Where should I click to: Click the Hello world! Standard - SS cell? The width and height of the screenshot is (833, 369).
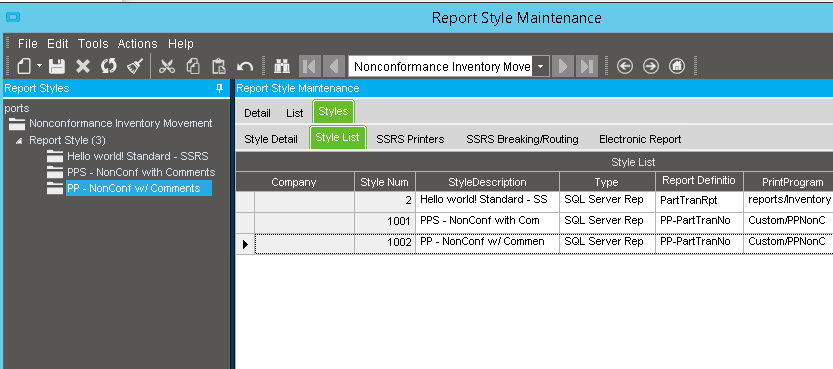point(487,201)
